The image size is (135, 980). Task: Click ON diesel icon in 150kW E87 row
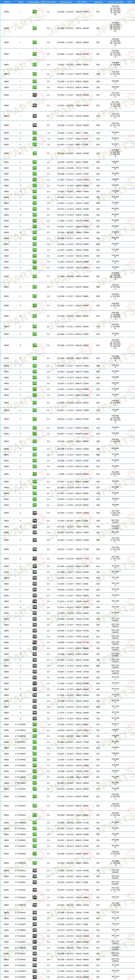pyautogui.click(x=35, y=105)
